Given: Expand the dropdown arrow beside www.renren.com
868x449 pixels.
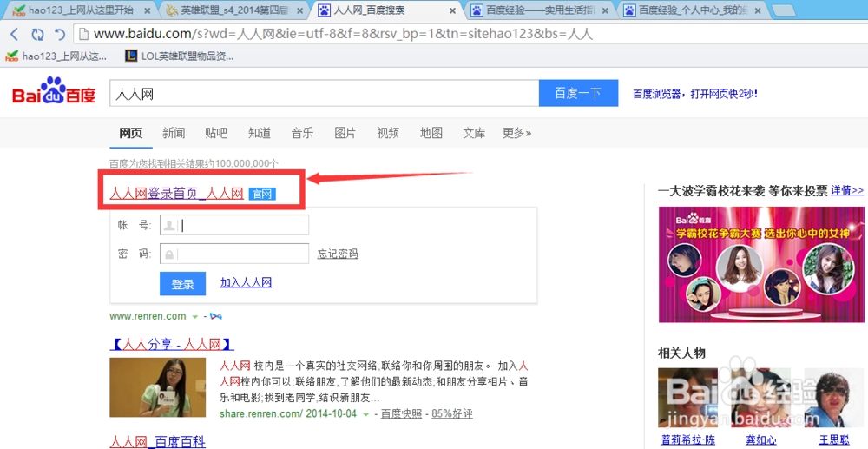Looking at the screenshot, I should (194, 317).
